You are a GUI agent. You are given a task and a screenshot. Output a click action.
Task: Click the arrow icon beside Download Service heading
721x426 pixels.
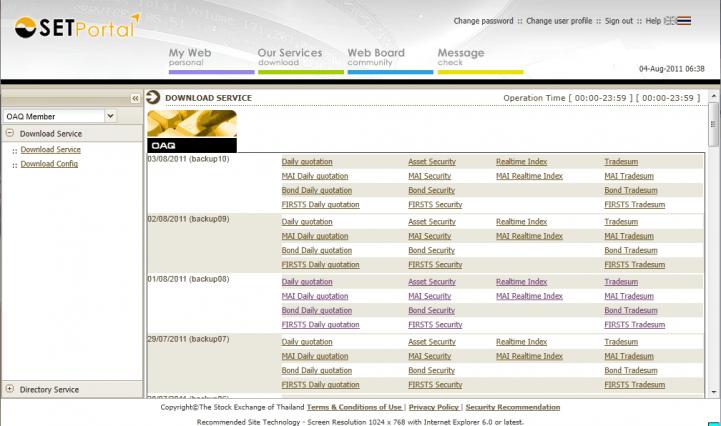point(153,97)
